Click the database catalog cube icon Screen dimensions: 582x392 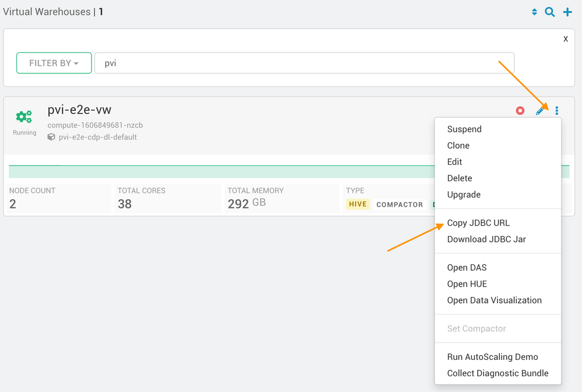coord(51,137)
